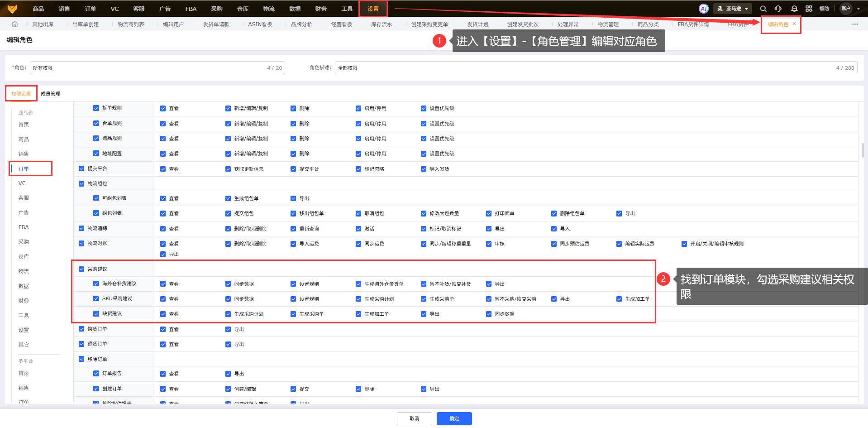This screenshot has height=428, width=868.
Task: Toggle the 重新查询 checkbox
Action: (293, 229)
